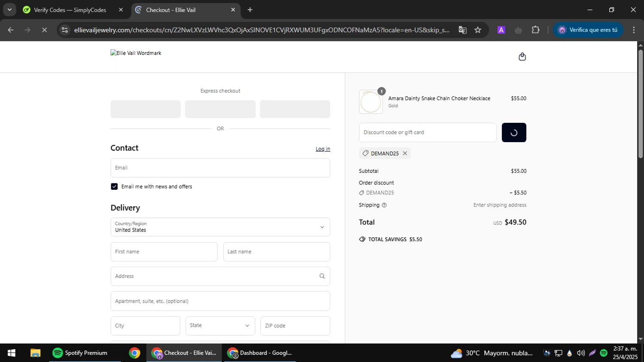Toggle Email me with news and offers
The image size is (644, 362).
pos(114,186)
